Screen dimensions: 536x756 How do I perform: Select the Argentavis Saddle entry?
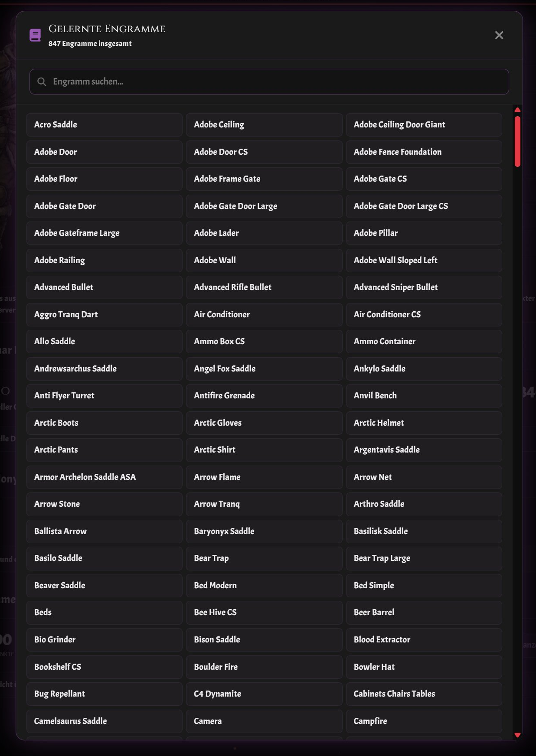pos(424,450)
